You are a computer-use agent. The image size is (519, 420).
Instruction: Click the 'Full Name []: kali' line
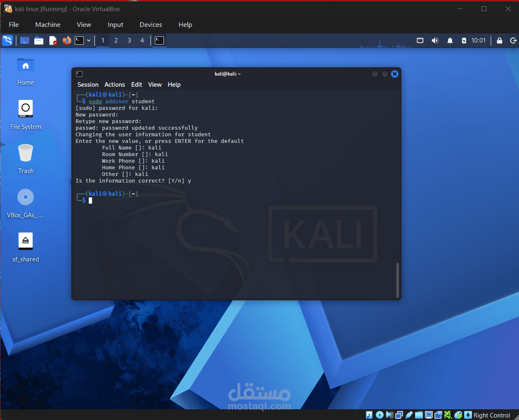coord(132,148)
